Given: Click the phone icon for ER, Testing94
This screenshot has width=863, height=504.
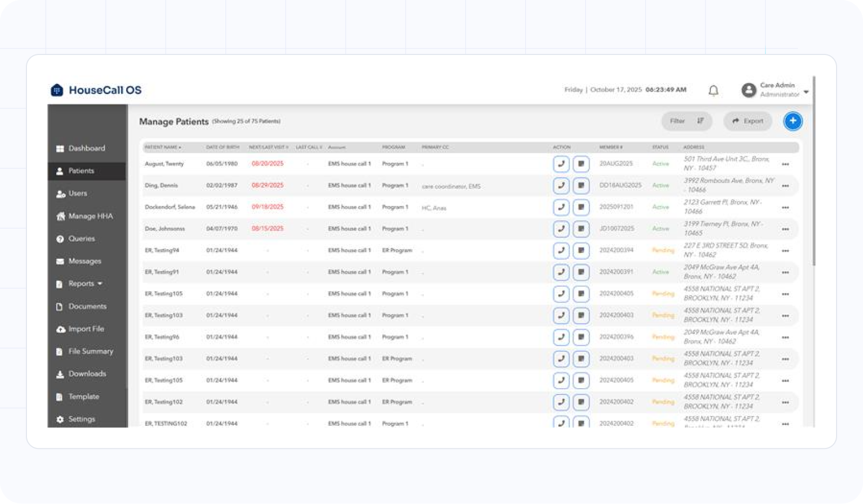Looking at the screenshot, I should [x=561, y=250].
